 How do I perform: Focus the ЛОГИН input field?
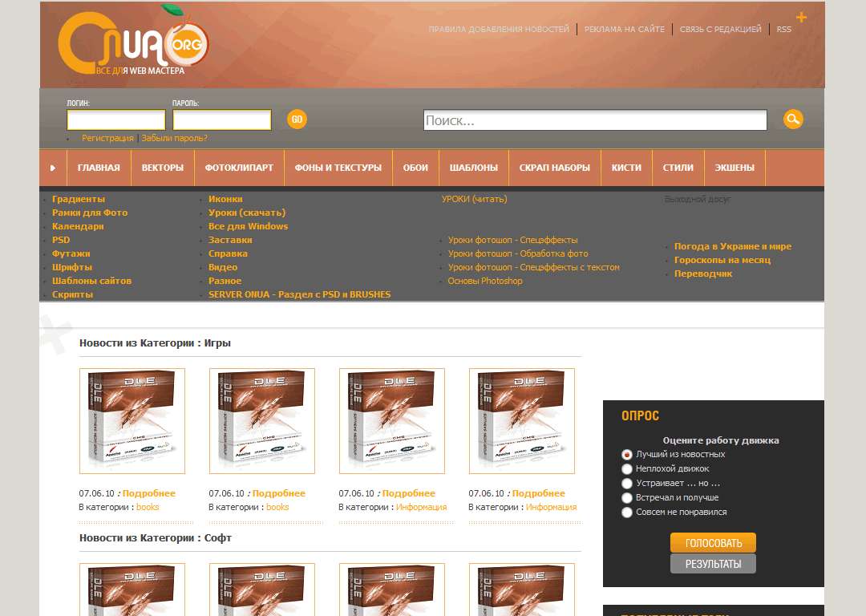(116, 120)
